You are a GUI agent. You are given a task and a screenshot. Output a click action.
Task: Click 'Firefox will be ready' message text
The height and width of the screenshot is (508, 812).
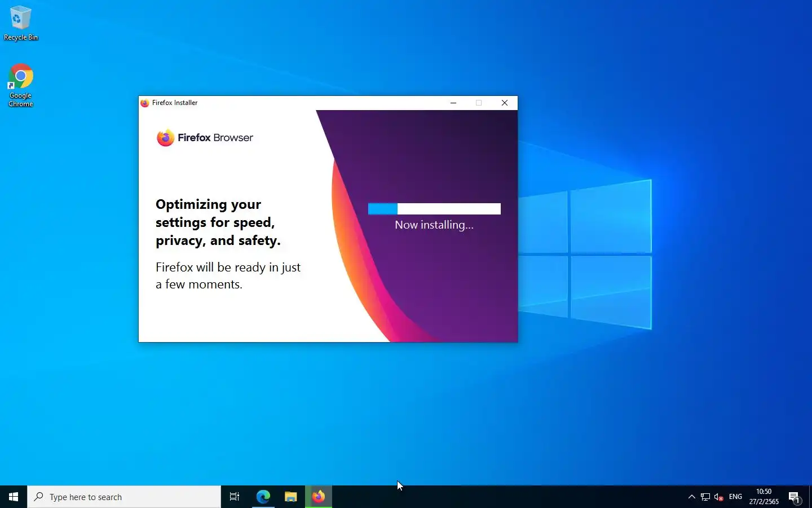[x=228, y=275]
